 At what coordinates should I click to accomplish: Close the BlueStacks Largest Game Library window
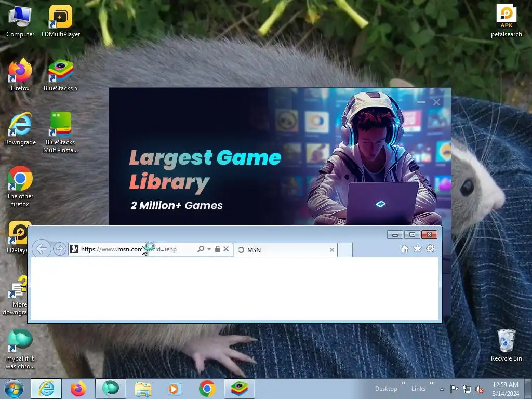(436, 102)
